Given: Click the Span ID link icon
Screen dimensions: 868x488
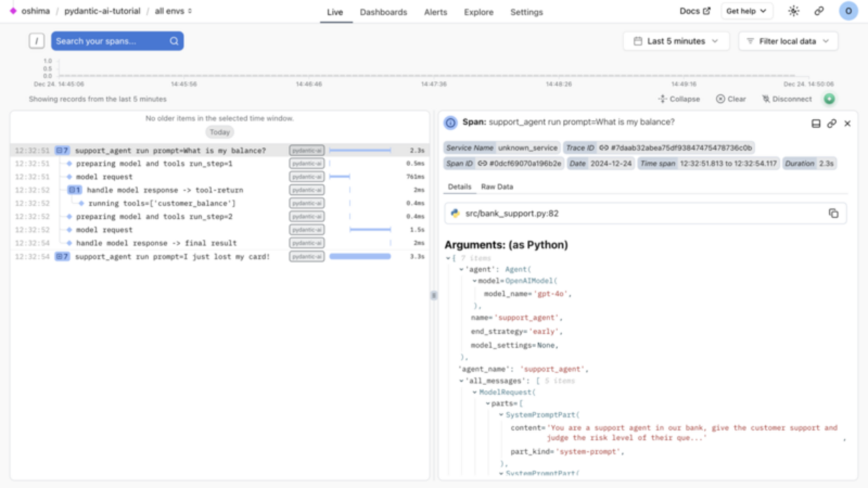Looking at the screenshot, I should pyautogui.click(x=482, y=164).
